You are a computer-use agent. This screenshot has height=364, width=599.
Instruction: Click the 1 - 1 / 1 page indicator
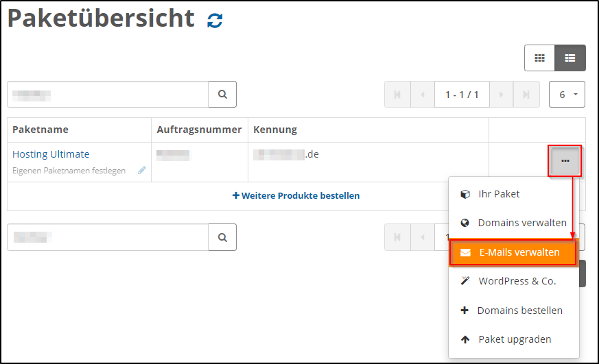coord(462,94)
